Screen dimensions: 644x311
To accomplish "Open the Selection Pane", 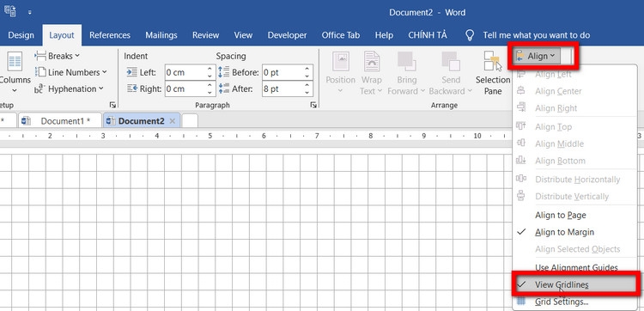I will point(493,73).
